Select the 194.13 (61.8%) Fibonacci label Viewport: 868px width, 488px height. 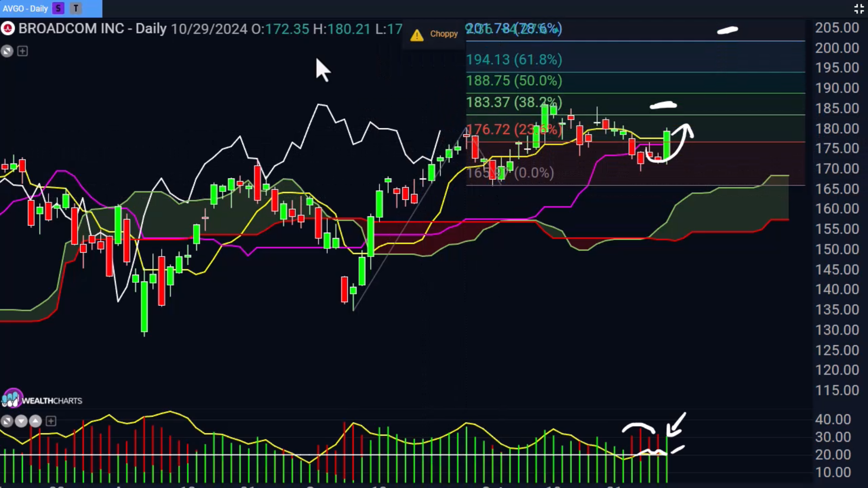click(514, 60)
